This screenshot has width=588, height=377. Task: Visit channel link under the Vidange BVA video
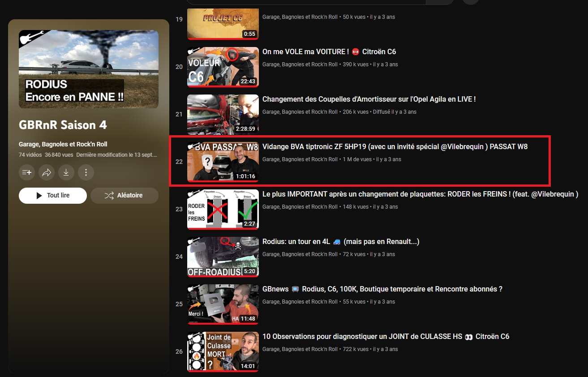(x=300, y=159)
